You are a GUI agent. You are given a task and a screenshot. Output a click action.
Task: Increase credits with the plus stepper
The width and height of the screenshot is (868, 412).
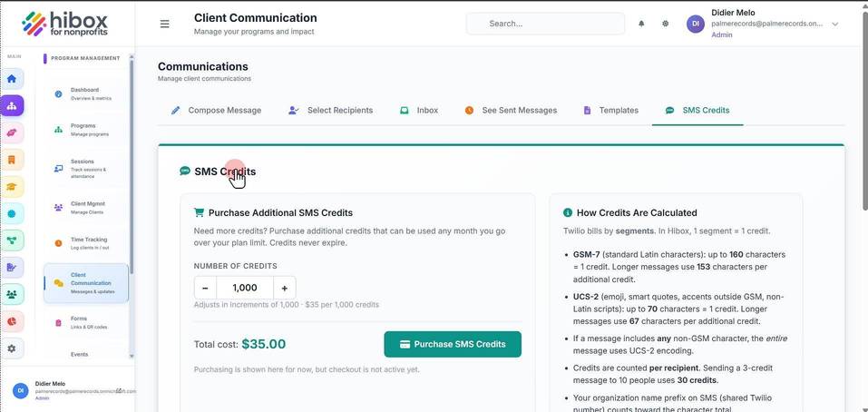click(x=285, y=288)
